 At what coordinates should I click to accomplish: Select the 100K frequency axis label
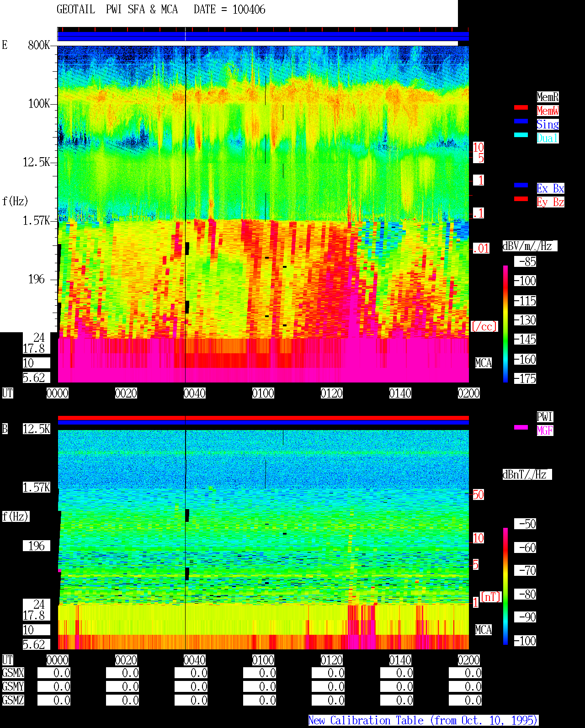39,104
